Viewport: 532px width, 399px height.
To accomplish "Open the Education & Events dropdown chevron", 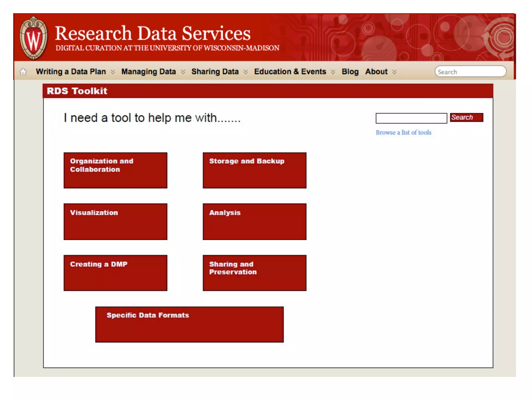I will tap(333, 72).
